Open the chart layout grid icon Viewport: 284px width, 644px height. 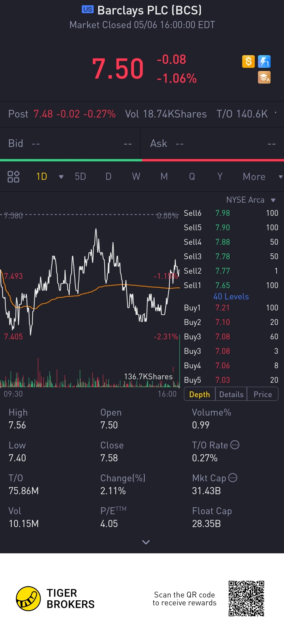[13, 177]
